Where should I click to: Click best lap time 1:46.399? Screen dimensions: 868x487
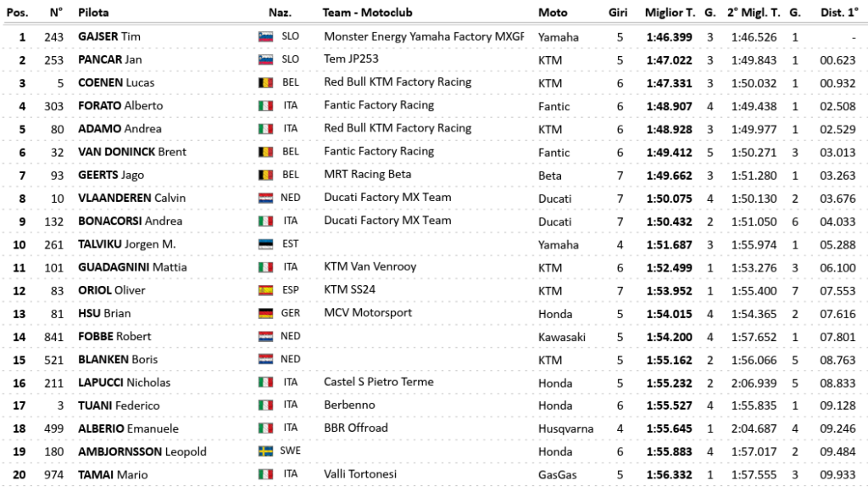pyautogui.click(x=670, y=37)
